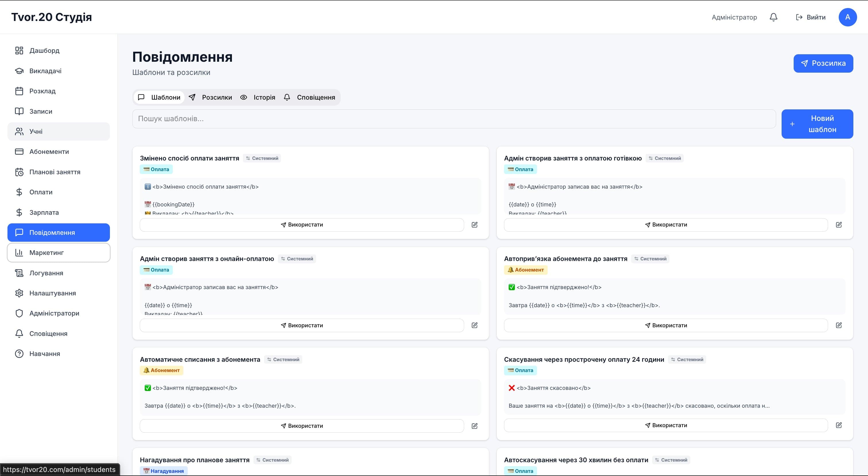Open Сповіщення in the sidebar

pyautogui.click(x=59, y=334)
